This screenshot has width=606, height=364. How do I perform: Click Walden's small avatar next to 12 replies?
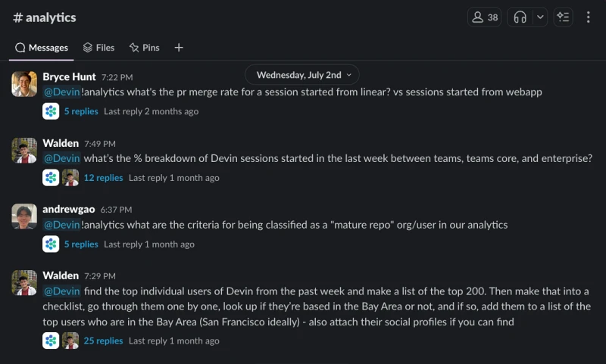(x=70, y=178)
